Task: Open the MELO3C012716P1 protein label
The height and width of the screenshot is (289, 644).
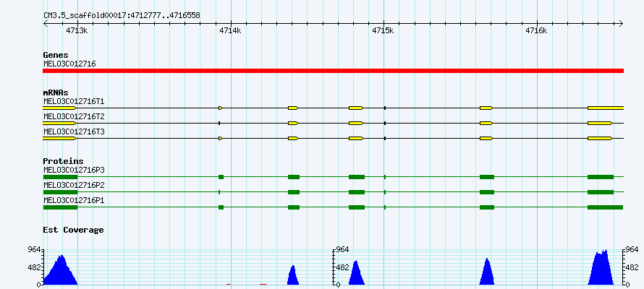Action: 74,200
